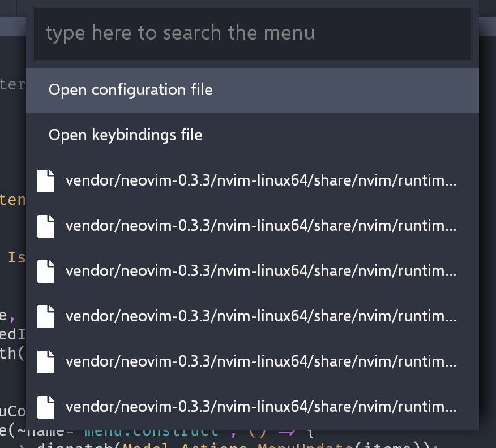Select the fourth vendor runtime result

260,316
